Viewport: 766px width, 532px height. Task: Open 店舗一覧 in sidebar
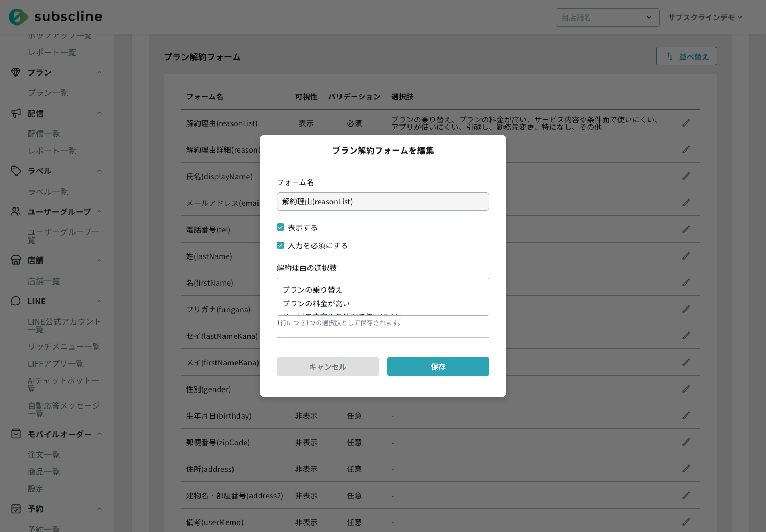pos(44,281)
